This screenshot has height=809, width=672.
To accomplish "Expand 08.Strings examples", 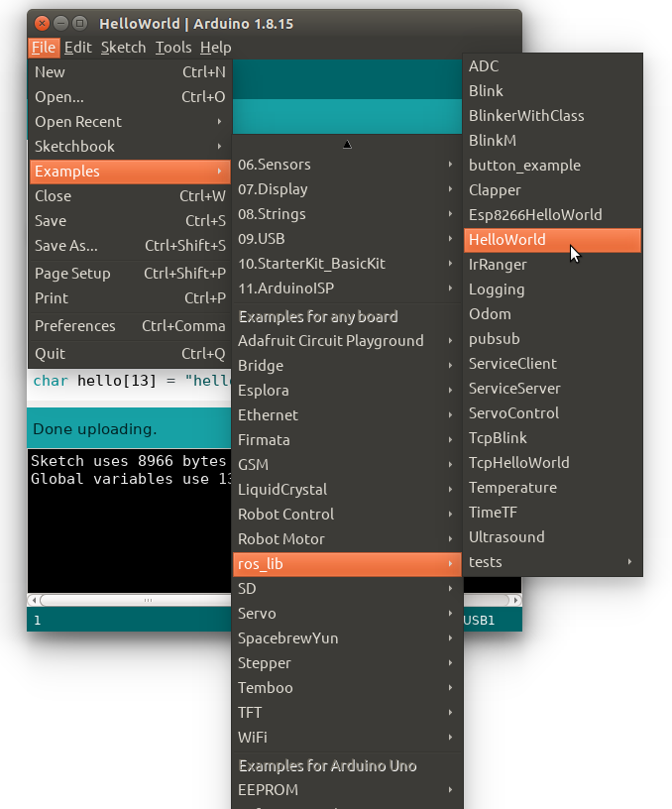I will 347,214.
